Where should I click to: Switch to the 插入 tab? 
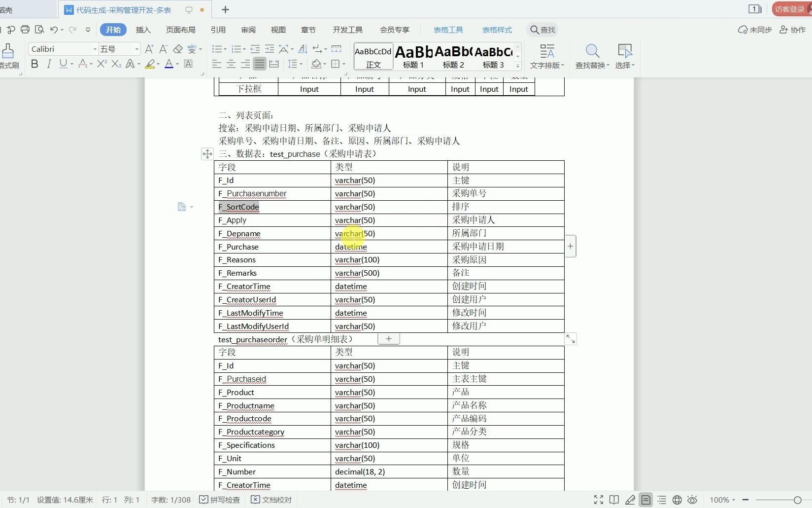click(x=143, y=30)
